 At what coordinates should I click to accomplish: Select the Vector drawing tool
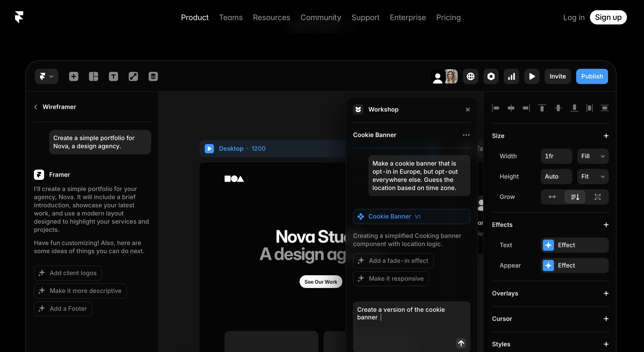133,76
